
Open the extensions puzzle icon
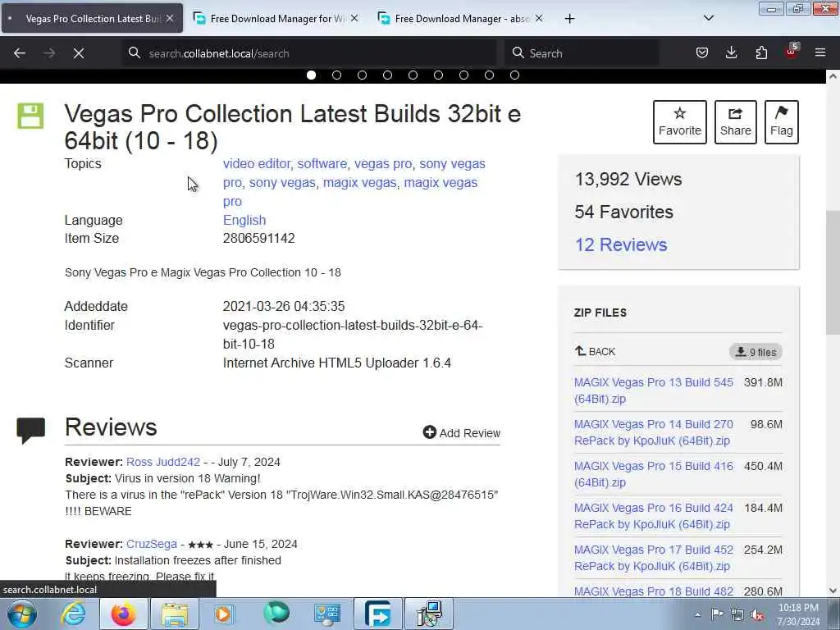click(x=761, y=52)
